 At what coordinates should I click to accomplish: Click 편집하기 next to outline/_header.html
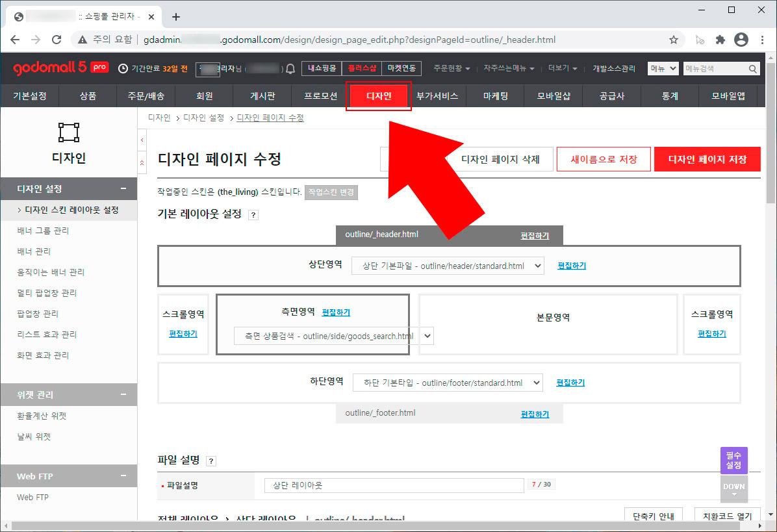(x=535, y=236)
